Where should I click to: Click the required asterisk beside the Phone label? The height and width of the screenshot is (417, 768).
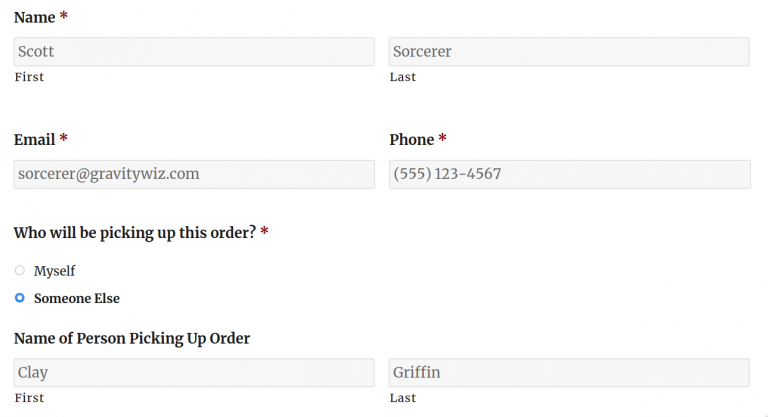click(x=442, y=139)
